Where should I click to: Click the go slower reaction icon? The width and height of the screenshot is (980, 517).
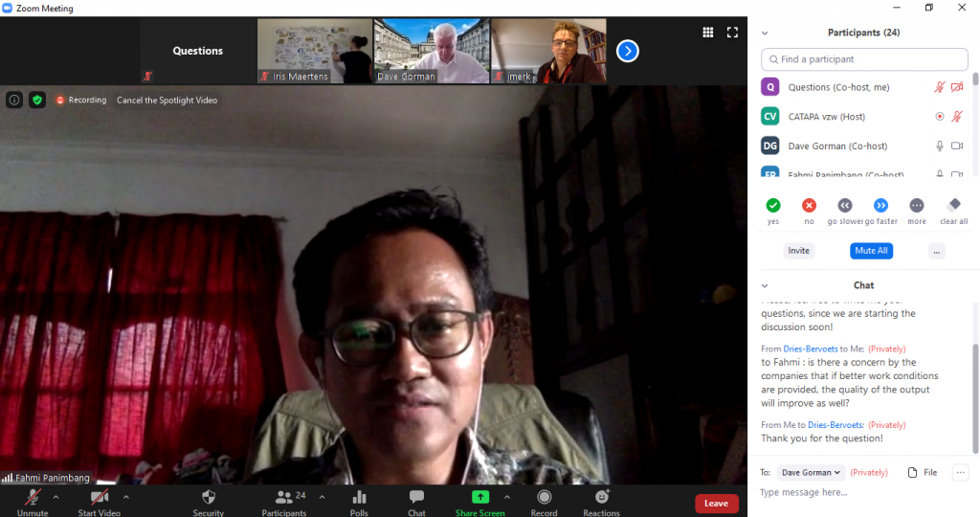click(845, 205)
